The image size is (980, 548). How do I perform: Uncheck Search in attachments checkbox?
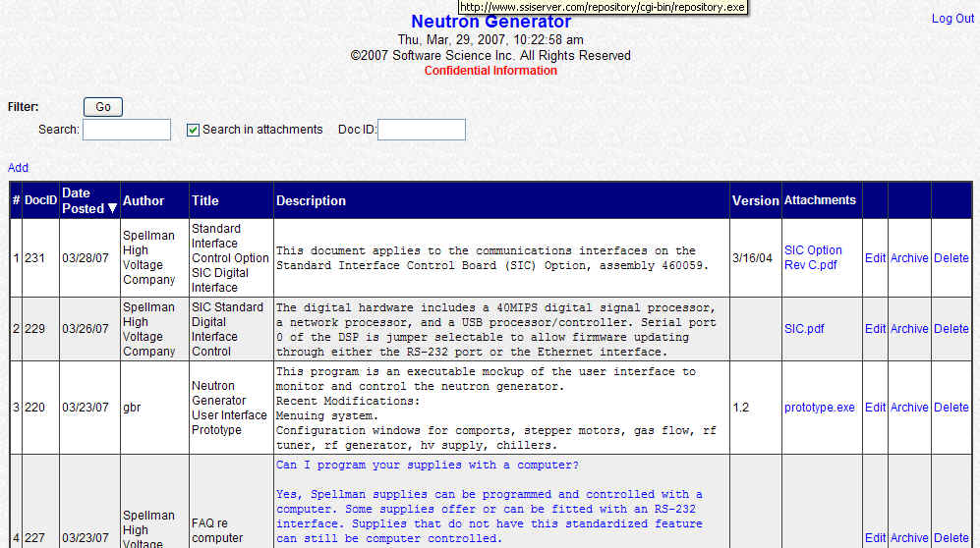[x=193, y=130]
